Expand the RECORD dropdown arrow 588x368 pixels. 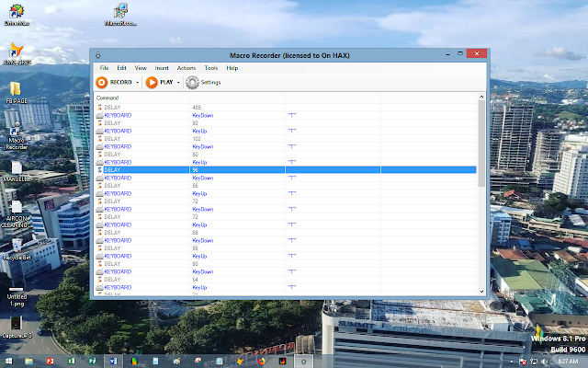(138, 82)
